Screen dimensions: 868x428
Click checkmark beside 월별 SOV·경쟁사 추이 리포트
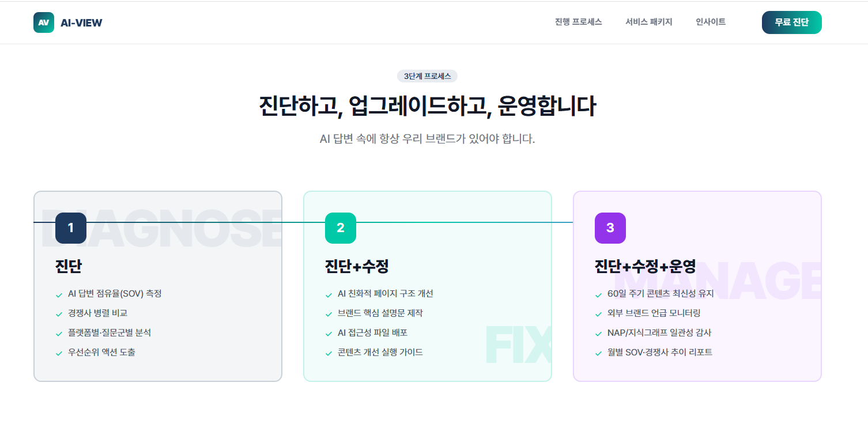[598, 354]
